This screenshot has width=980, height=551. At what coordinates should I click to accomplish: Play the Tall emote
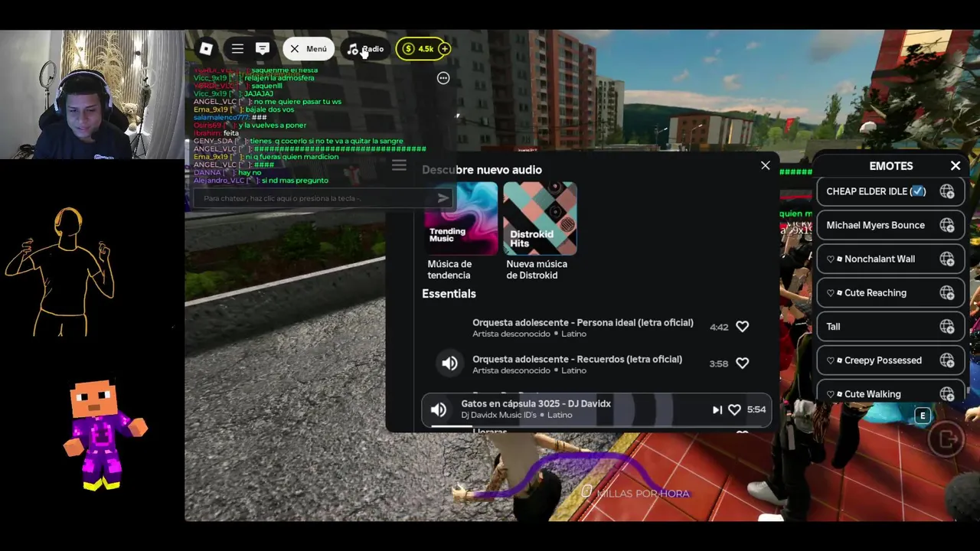(x=833, y=327)
